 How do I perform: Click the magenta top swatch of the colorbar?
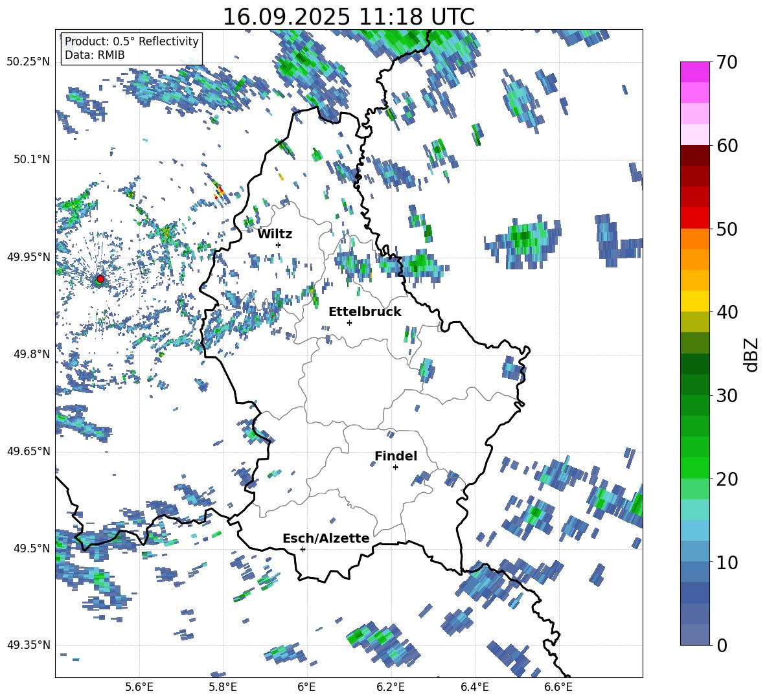click(694, 72)
